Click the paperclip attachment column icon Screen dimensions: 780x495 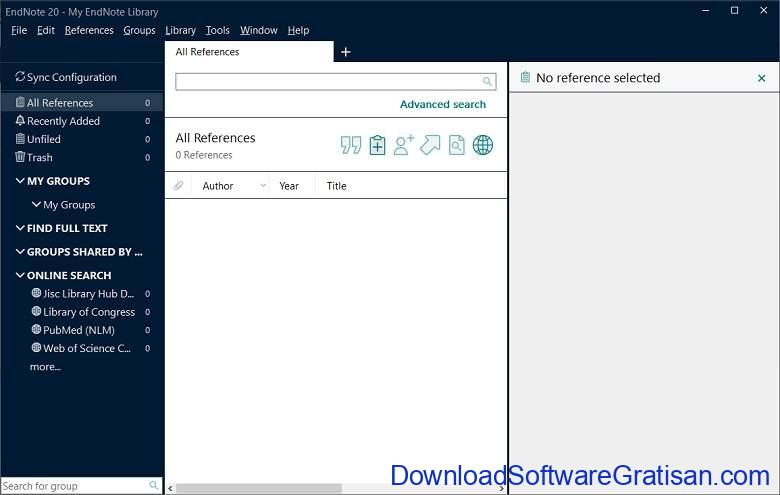[178, 186]
